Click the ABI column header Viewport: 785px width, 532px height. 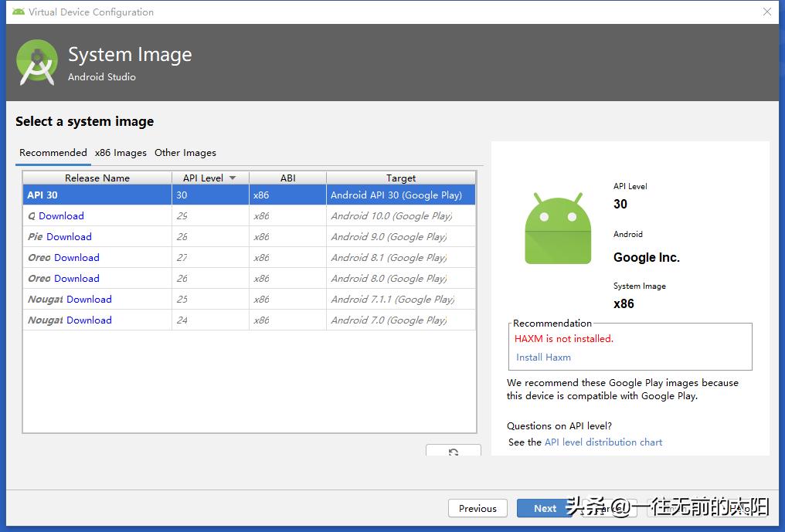click(287, 178)
